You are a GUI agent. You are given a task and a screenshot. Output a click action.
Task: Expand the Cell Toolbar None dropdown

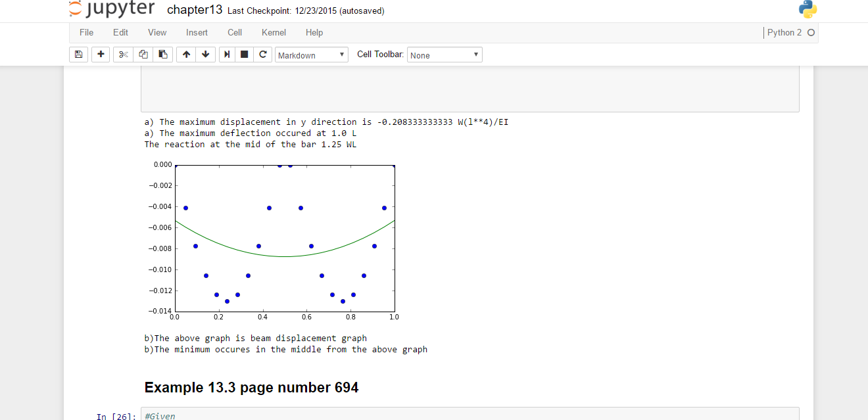pos(445,55)
